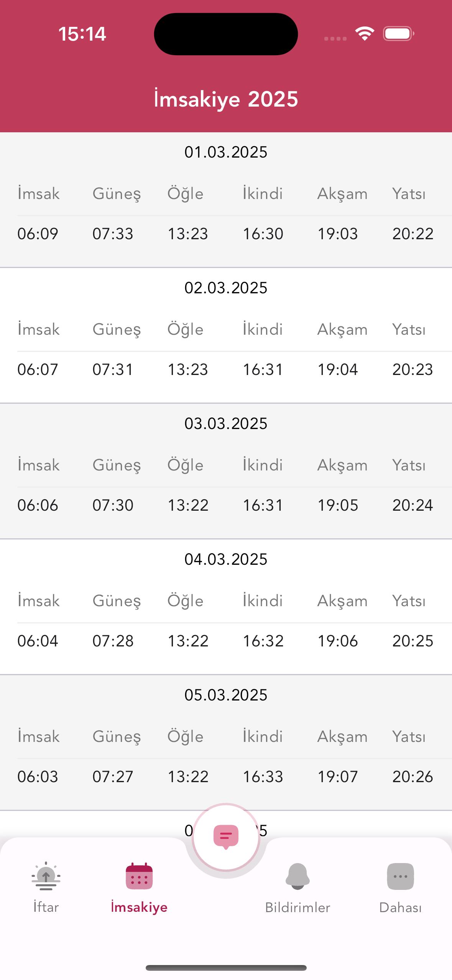Select Akşam time 19:03 on 01.03.2025
This screenshot has height=980, width=452.
click(x=337, y=234)
